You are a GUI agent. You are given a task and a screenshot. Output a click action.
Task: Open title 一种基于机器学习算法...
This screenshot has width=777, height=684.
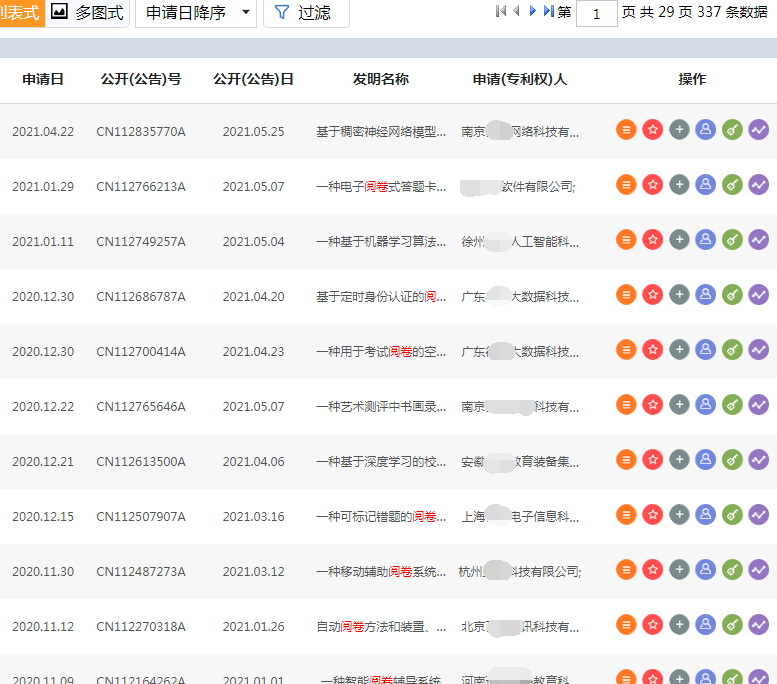click(x=381, y=242)
